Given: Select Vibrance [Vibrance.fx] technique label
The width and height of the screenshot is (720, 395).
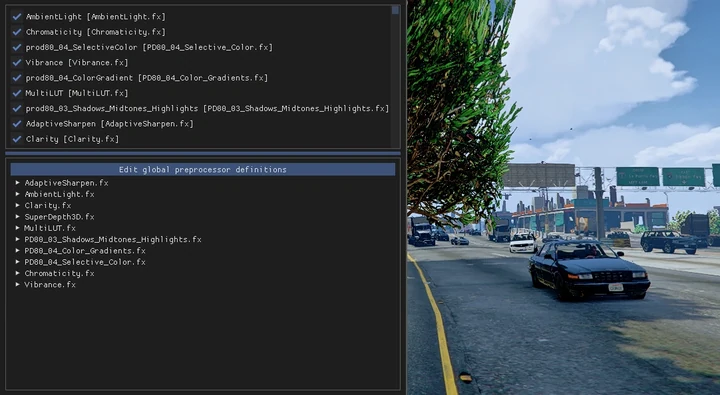Looking at the screenshot, I should [x=77, y=62].
